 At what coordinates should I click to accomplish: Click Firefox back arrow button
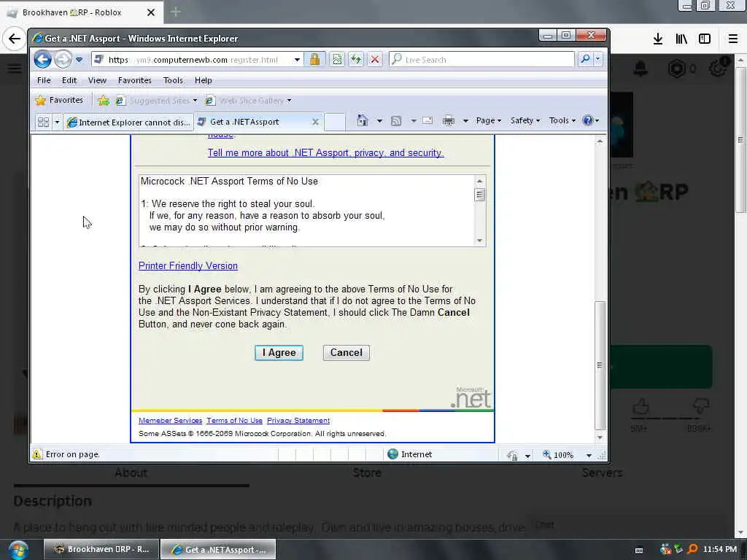pos(15,39)
